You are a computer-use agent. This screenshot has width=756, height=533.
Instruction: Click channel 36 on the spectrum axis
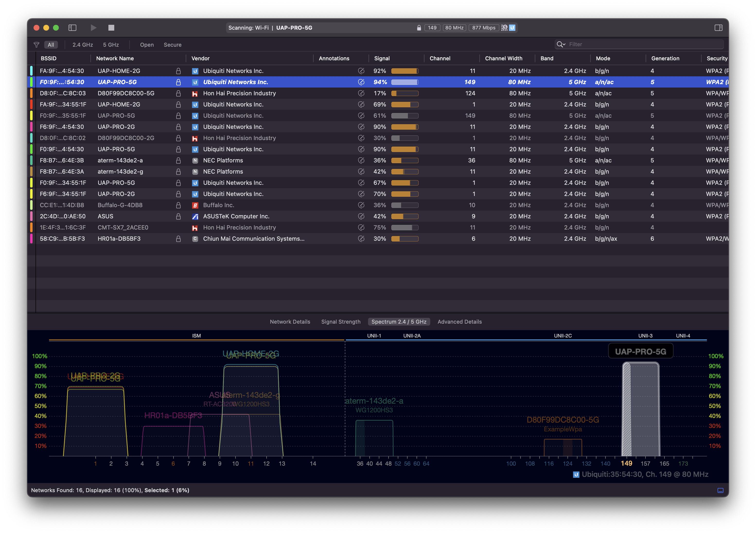click(360, 463)
